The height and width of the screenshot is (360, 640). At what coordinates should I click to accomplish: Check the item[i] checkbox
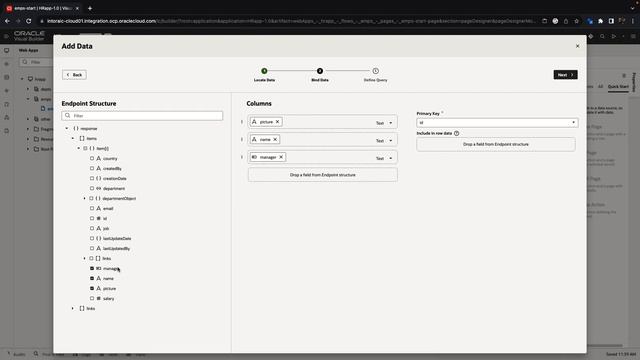(x=85, y=149)
